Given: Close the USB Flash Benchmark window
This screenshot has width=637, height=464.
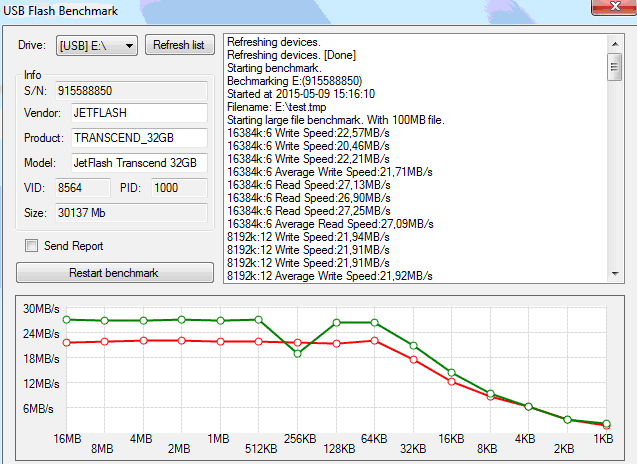Looking at the screenshot, I should coord(611,9).
